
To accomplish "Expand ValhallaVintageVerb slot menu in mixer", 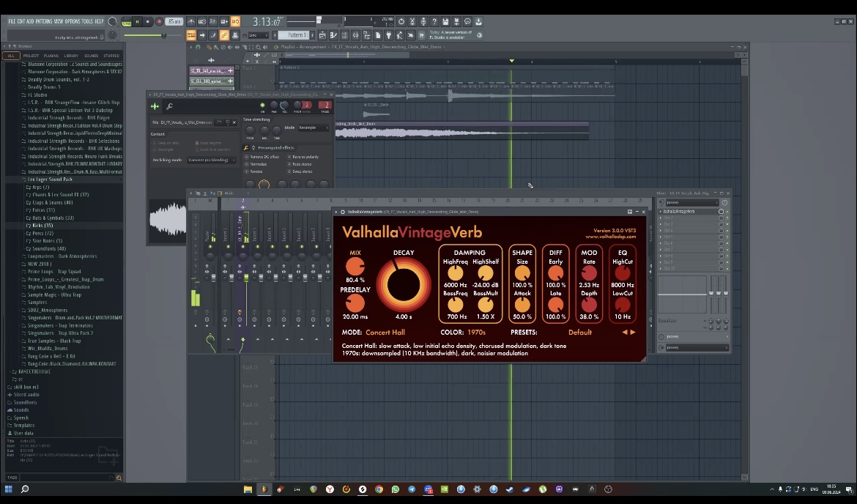I will point(660,212).
